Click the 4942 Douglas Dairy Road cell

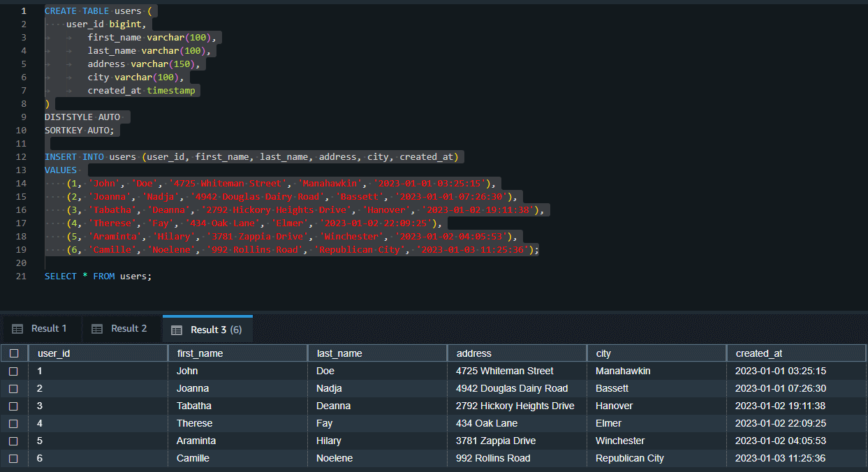(x=512, y=389)
